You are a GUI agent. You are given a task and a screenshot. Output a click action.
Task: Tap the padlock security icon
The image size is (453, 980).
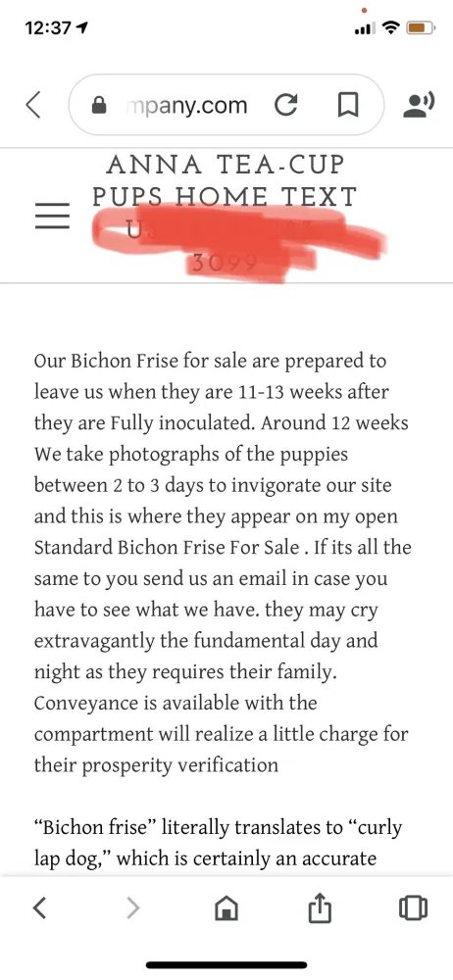[x=99, y=105]
